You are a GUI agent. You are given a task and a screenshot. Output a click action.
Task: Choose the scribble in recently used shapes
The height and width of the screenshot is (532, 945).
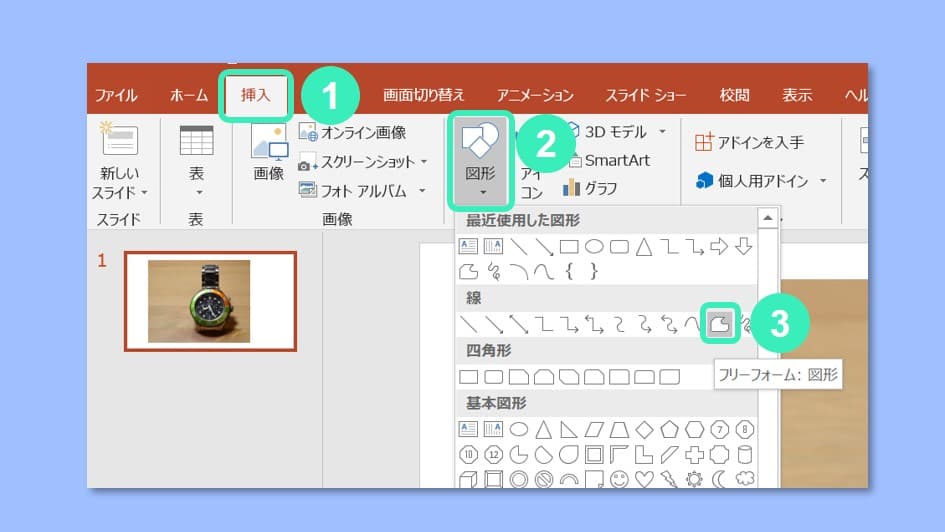pos(494,272)
